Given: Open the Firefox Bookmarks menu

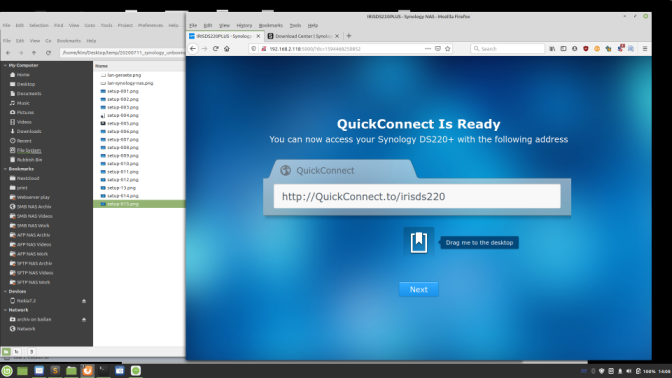Looking at the screenshot, I should pyautogui.click(x=270, y=25).
